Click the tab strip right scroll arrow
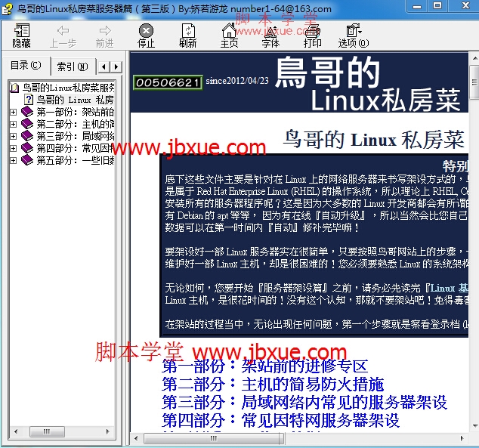Image resolution: width=479 pixels, height=448 pixels. pyautogui.click(x=116, y=66)
